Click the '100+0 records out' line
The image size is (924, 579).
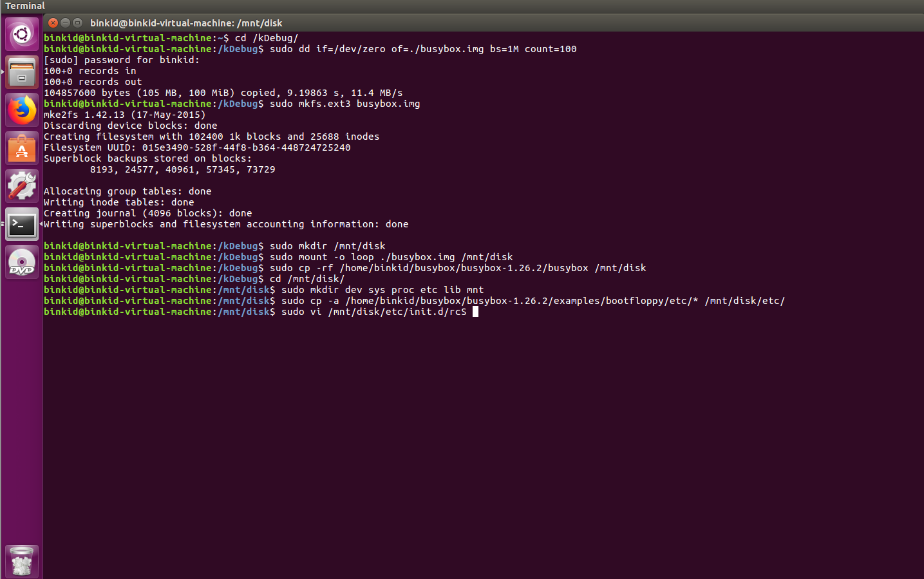(93, 82)
